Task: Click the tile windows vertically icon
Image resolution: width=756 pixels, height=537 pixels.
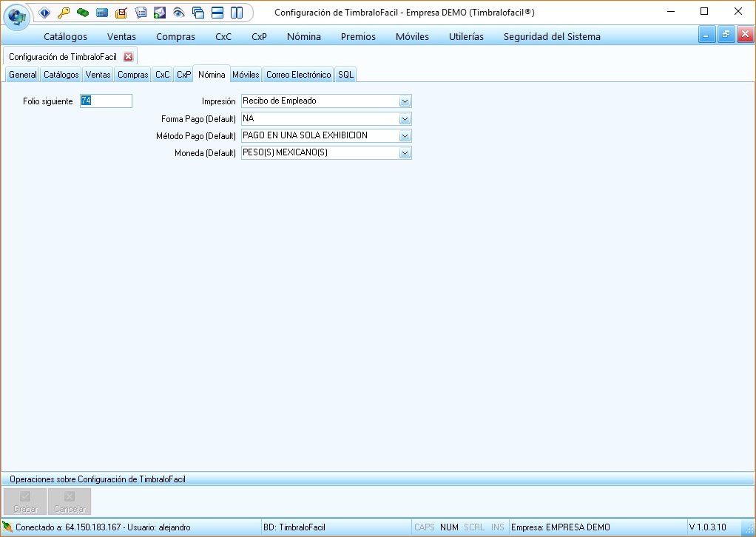Action: (237, 13)
